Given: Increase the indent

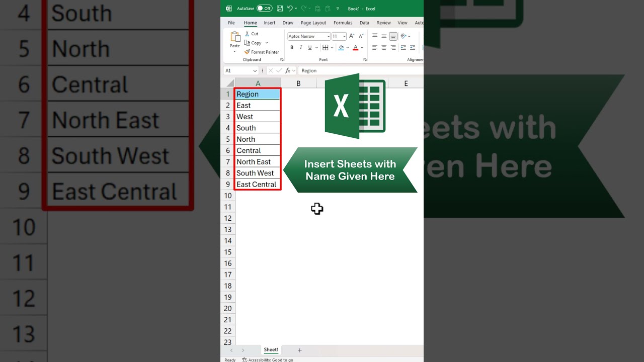Looking at the screenshot, I should click(413, 48).
